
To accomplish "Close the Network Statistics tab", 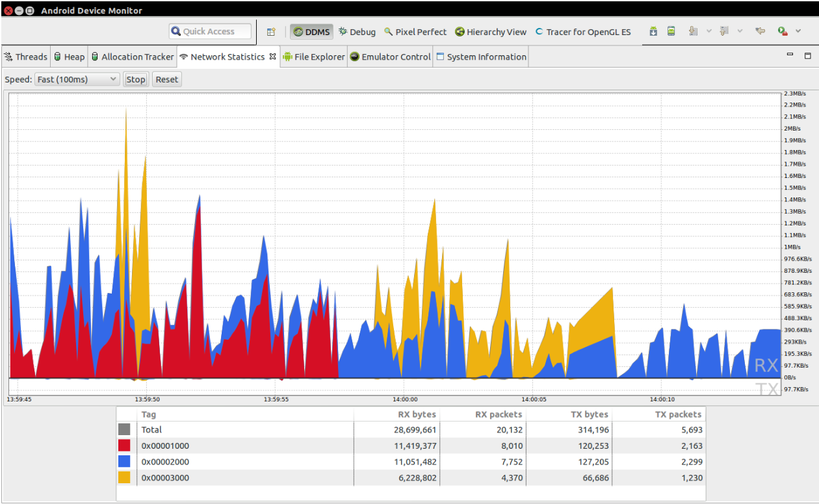I will tap(273, 57).
